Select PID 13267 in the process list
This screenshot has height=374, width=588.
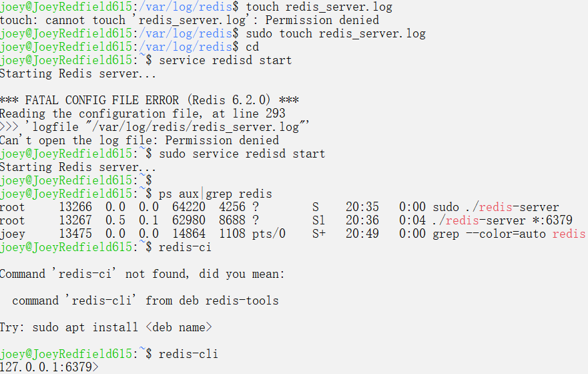coord(75,220)
